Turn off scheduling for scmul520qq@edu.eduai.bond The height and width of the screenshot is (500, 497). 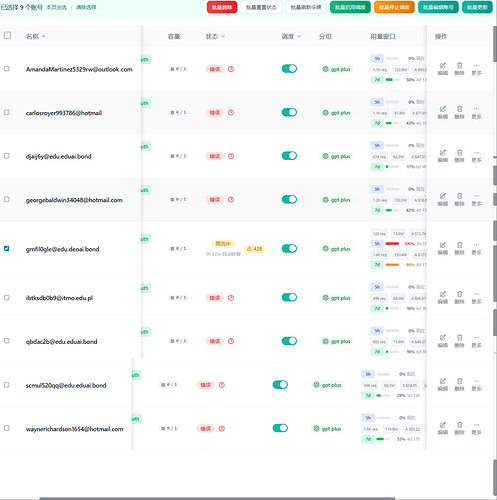point(280,385)
